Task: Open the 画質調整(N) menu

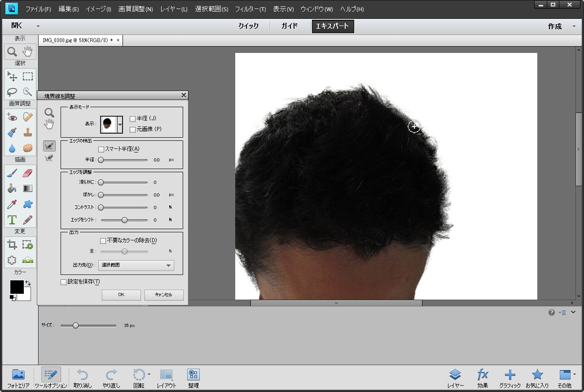Action: [x=136, y=9]
